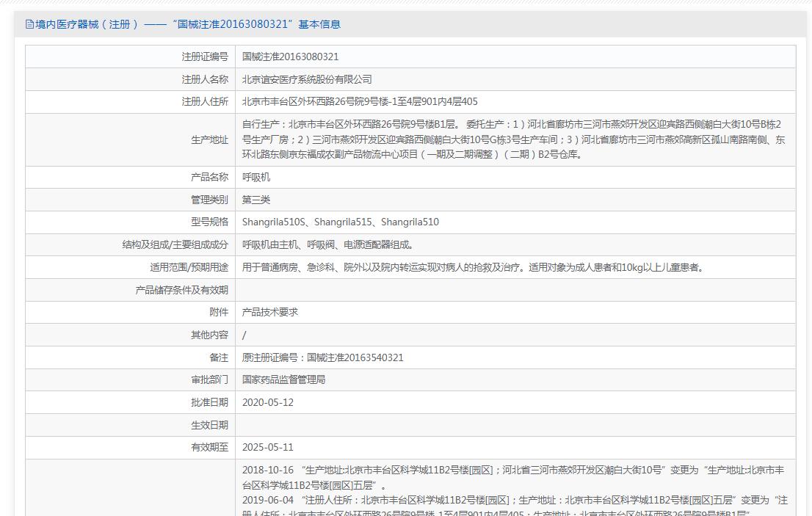This screenshot has height=516, width=812.
Task: Click approval date 2020-05-12
Action: tap(268, 403)
